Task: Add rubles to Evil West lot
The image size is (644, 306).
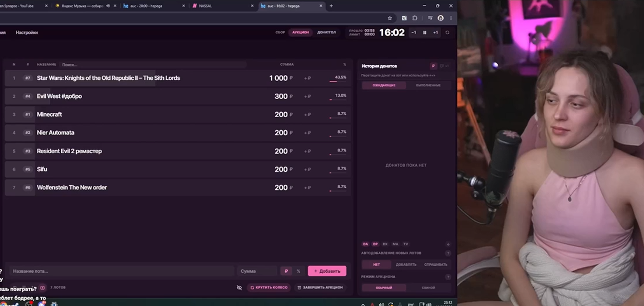Action: tap(308, 96)
